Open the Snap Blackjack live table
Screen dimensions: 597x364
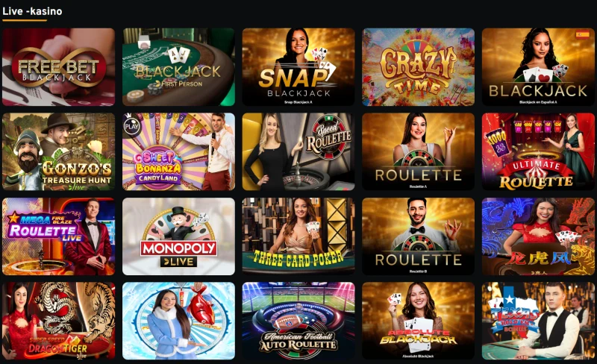(298, 67)
